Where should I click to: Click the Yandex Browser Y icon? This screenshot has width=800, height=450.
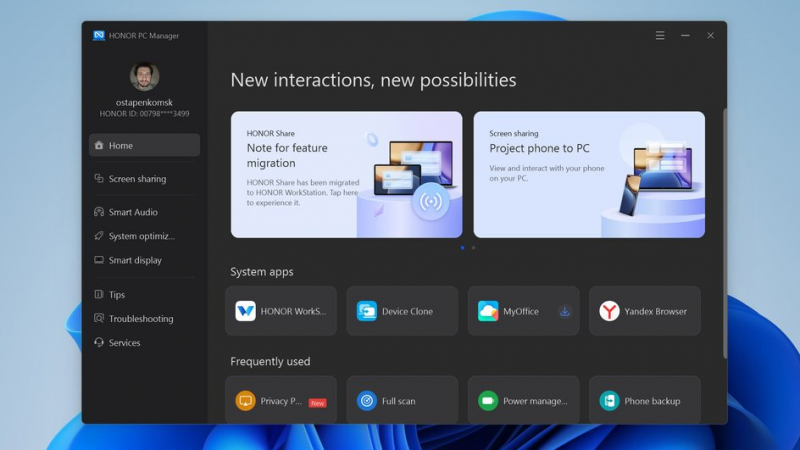(609, 311)
